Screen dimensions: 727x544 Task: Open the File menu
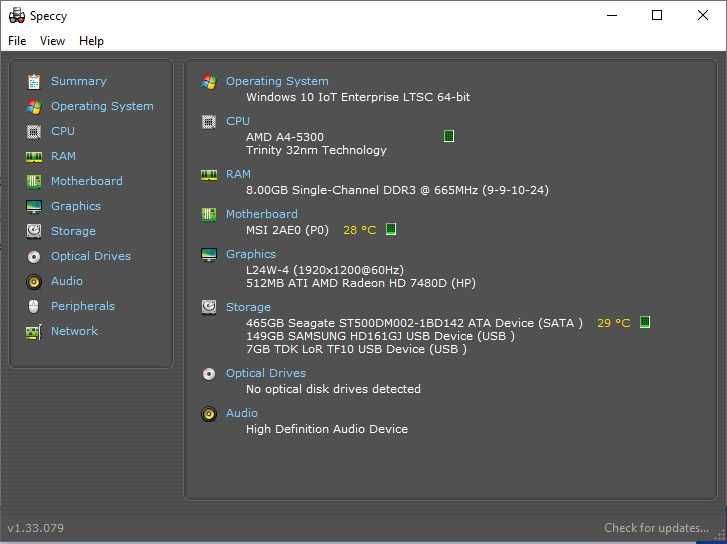[x=17, y=41]
